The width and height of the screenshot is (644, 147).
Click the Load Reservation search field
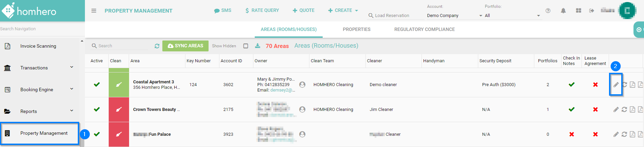[396, 16]
